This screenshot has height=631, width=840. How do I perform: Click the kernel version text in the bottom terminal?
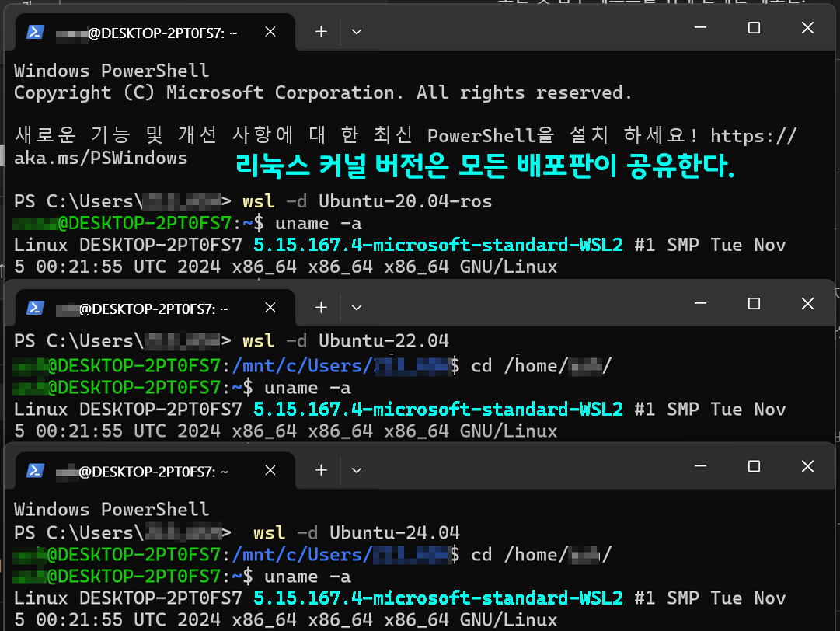[438, 598]
